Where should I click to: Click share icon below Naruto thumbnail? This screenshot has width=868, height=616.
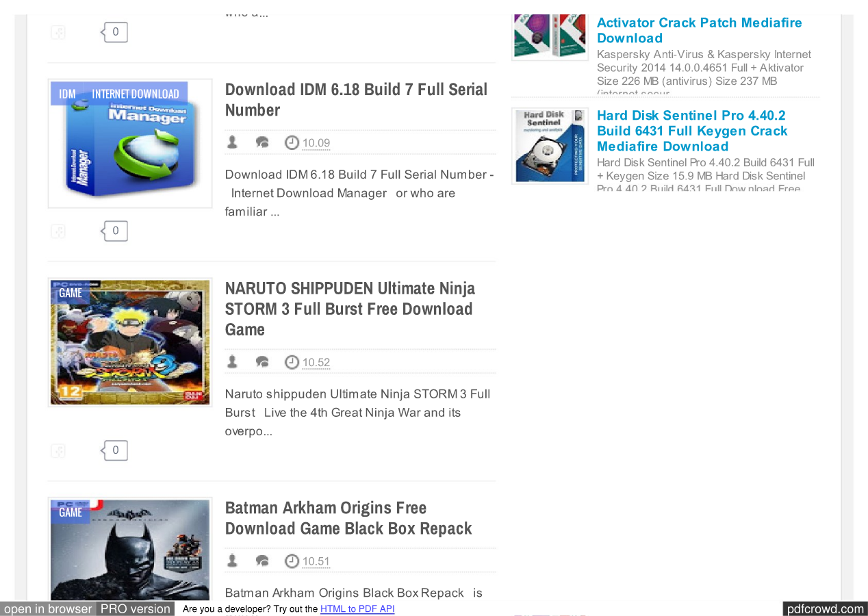[x=58, y=450]
